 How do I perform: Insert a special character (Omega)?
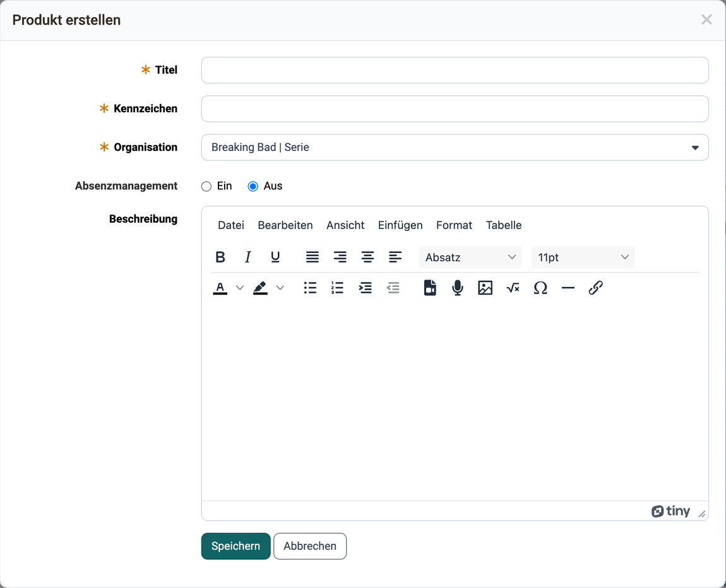[540, 288]
